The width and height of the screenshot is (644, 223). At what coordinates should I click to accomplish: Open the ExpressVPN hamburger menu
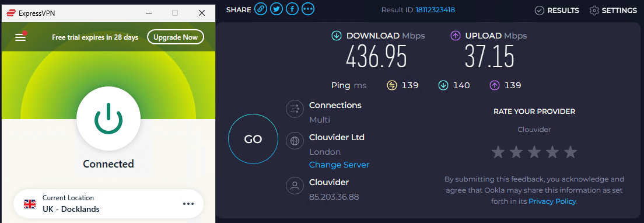(x=20, y=37)
